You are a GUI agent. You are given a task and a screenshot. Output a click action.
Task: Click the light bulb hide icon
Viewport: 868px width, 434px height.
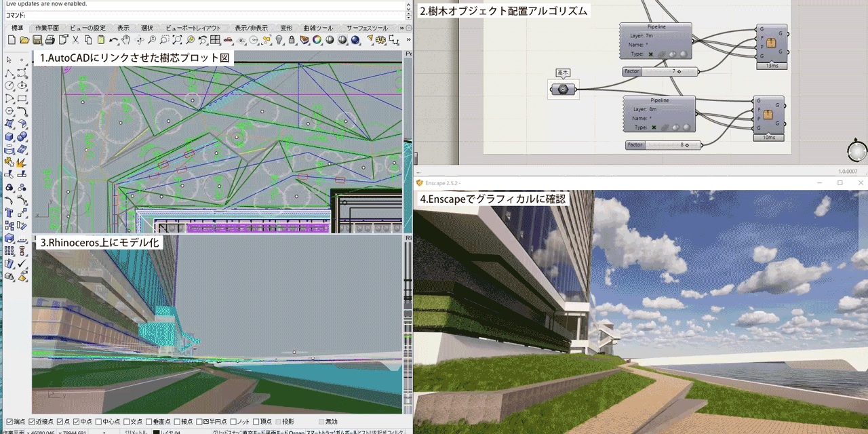coord(279,41)
